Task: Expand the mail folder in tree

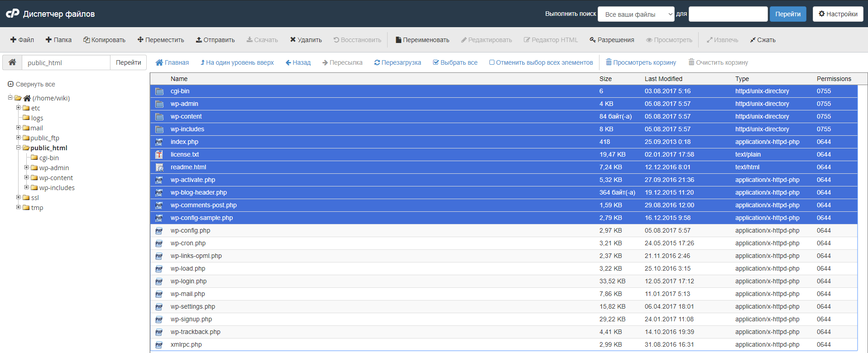Action: [x=19, y=128]
